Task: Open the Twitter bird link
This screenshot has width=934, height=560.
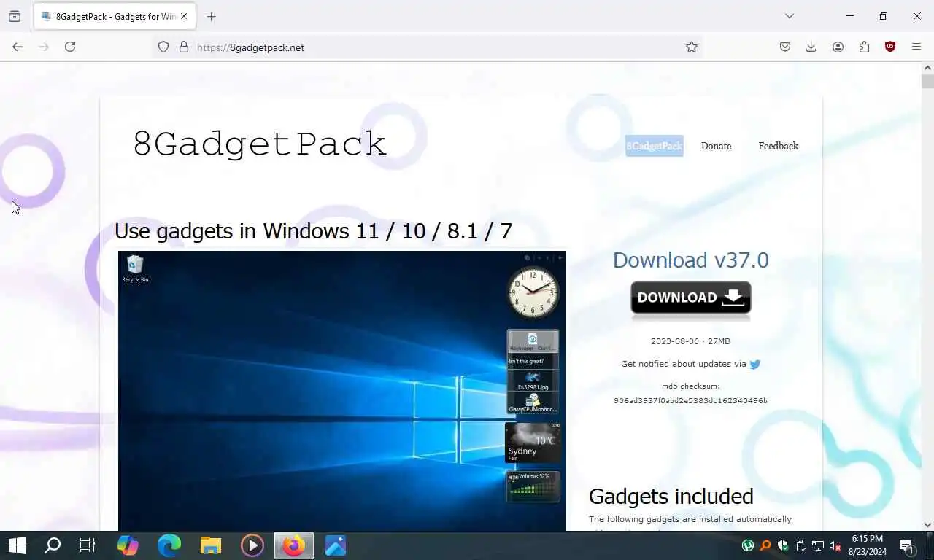Action: coord(755,364)
